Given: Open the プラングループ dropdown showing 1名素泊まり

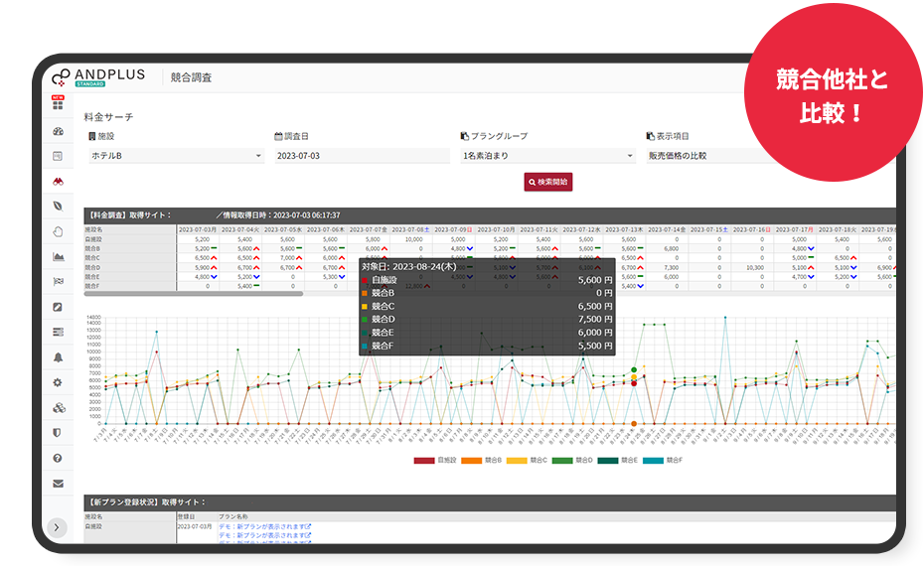Looking at the screenshot, I should pos(547,156).
